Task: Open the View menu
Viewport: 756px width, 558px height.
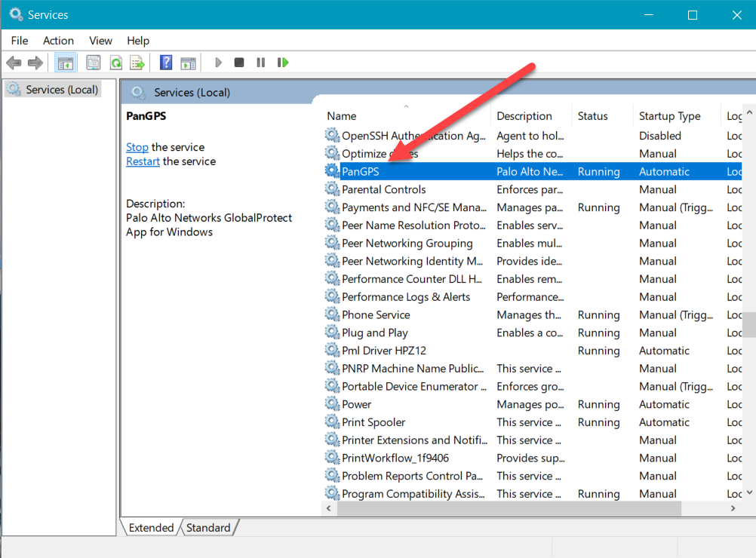Action: pyautogui.click(x=100, y=41)
